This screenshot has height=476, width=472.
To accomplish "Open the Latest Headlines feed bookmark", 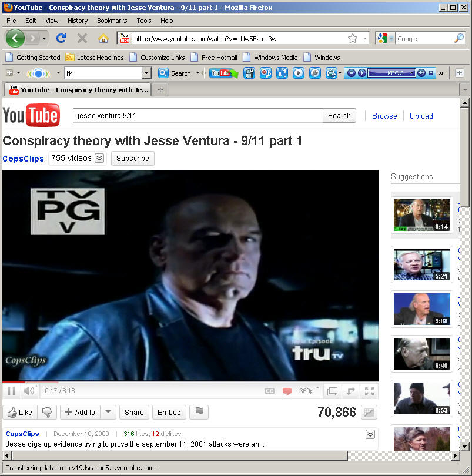I will coord(95,58).
